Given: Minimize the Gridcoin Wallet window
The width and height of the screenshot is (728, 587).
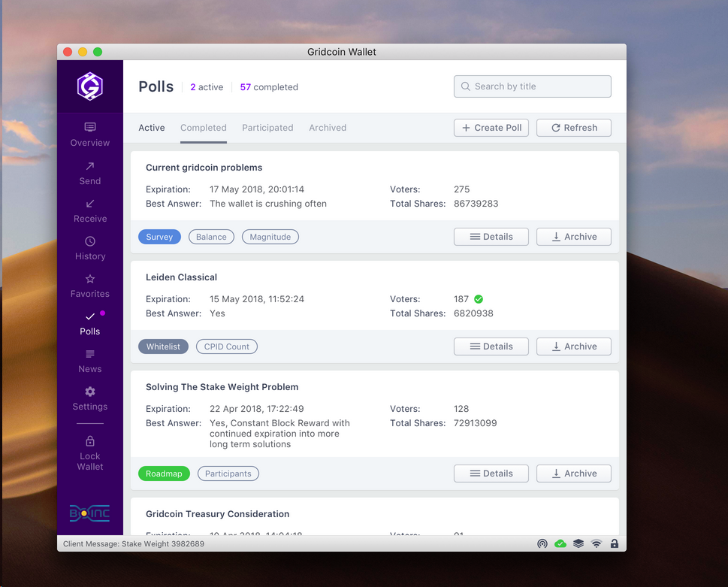Looking at the screenshot, I should 83,52.
